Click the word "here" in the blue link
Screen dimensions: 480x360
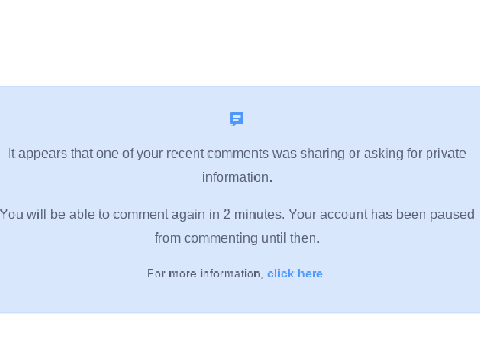click(x=310, y=273)
